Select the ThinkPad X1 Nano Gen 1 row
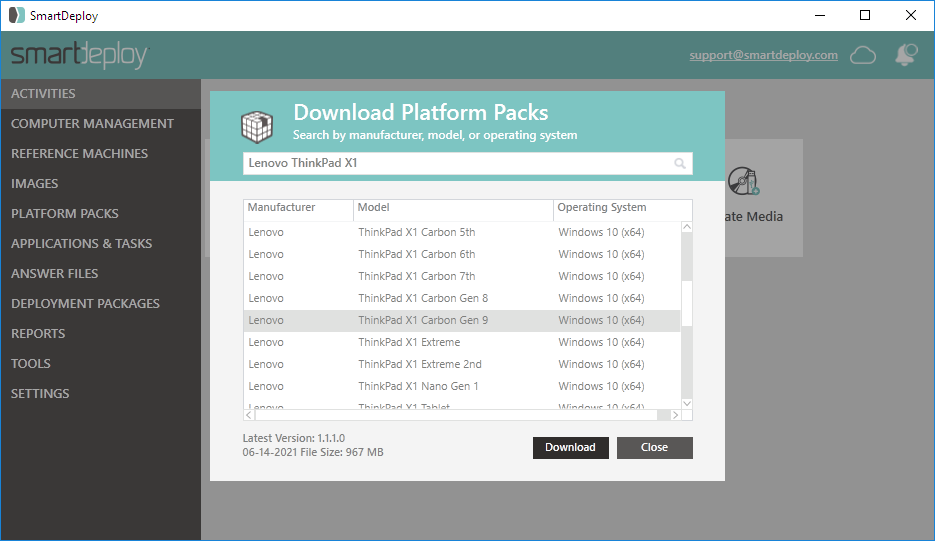Screen dimensions: 935x541 click(462, 387)
